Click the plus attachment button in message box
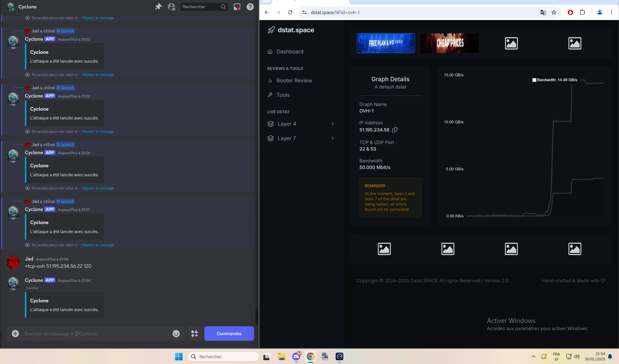619x364 pixels. (x=15, y=334)
